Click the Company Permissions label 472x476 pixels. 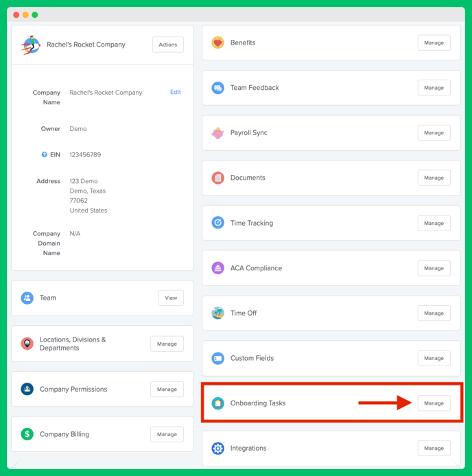point(73,389)
